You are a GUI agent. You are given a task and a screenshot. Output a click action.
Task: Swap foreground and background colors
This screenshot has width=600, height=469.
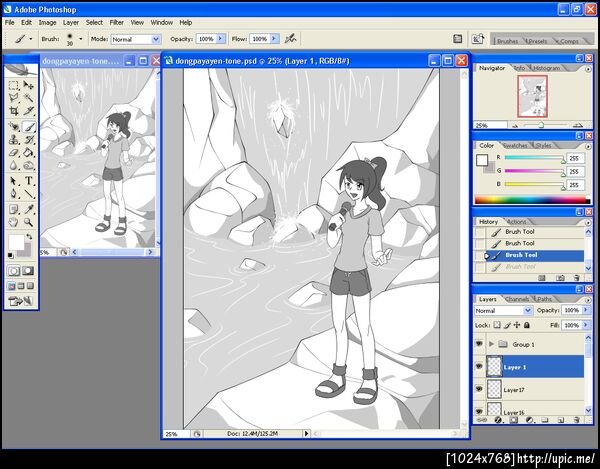[29, 237]
